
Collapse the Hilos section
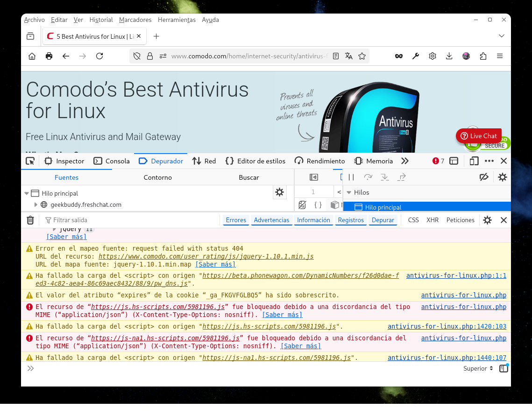(x=349, y=192)
